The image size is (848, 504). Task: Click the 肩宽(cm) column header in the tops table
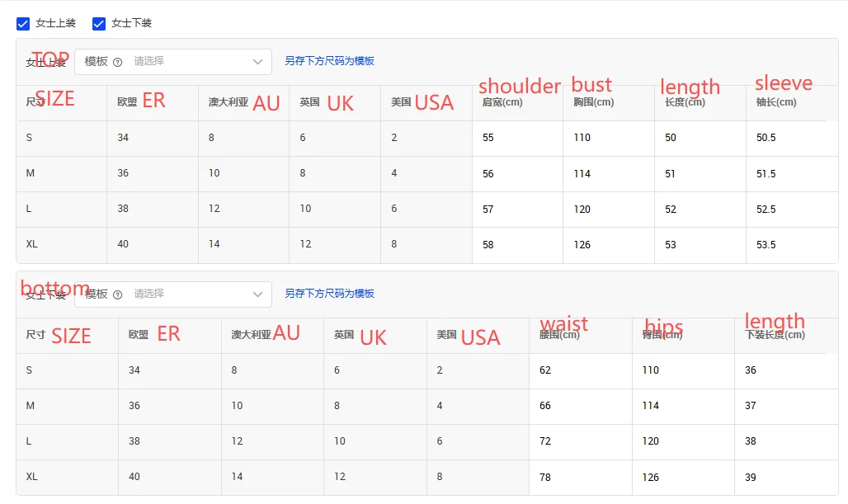click(502, 103)
